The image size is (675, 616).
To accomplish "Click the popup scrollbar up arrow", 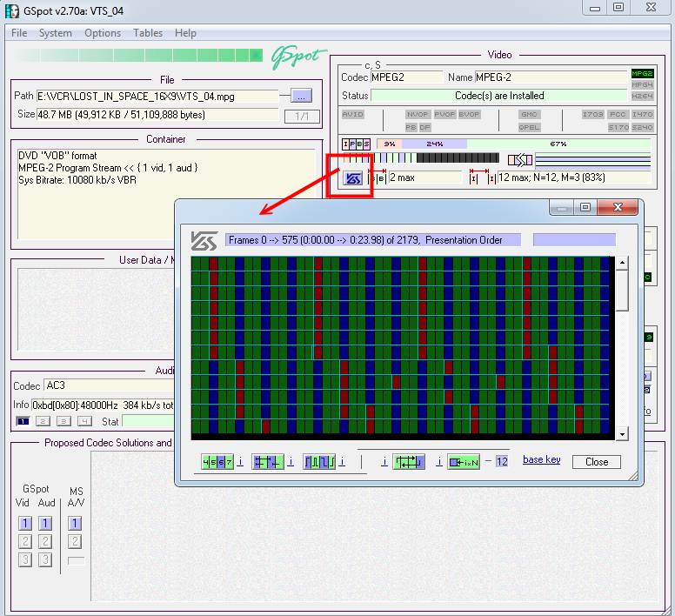I will [x=622, y=263].
